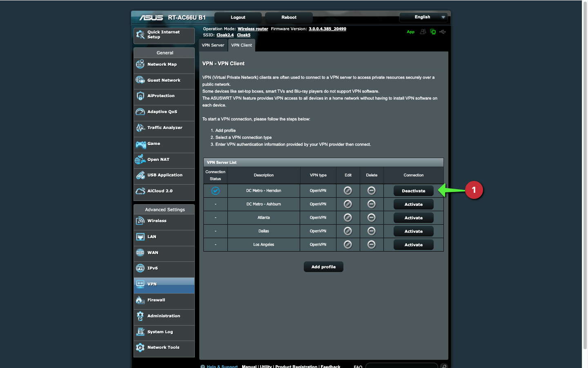Activate the DC Metro - Ashburn connection
This screenshot has height=368, width=588.
tap(414, 205)
